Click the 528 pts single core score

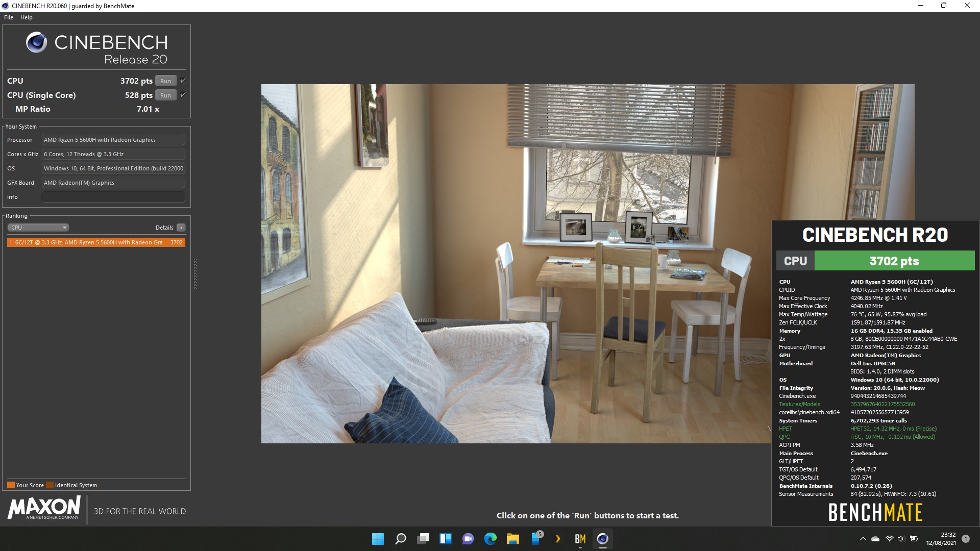[x=139, y=95]
